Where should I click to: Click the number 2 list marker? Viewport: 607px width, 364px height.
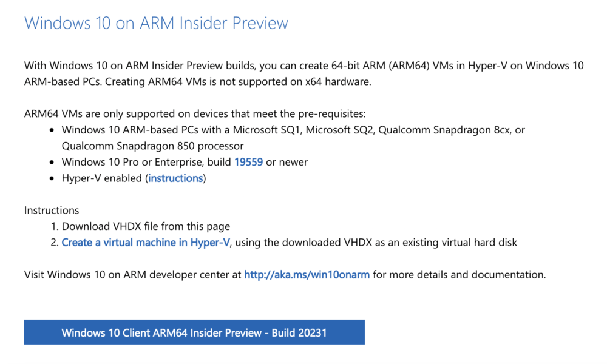coord(55,243)
